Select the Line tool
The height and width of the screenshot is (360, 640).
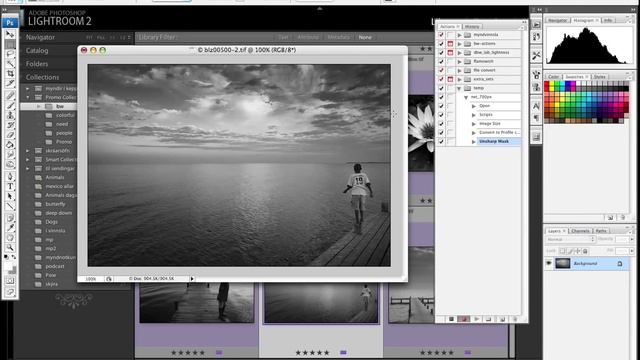(x=10, y=206)
